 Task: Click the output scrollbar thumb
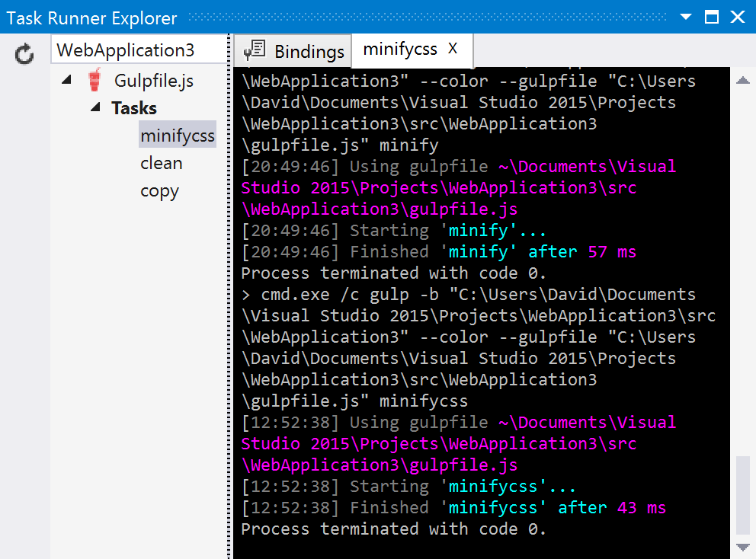click(742, 495)
